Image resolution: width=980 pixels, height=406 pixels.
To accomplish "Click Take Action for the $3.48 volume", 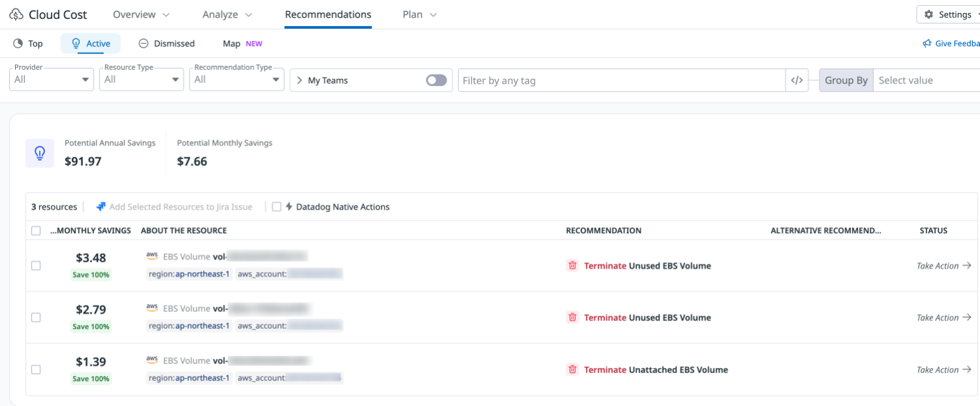I will [944, 266].
